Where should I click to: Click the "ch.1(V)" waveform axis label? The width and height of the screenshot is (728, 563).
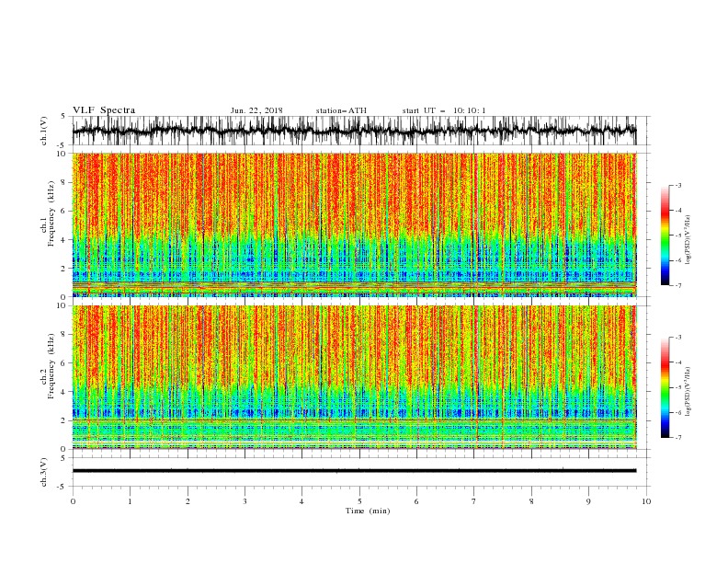tap(44, 131)
